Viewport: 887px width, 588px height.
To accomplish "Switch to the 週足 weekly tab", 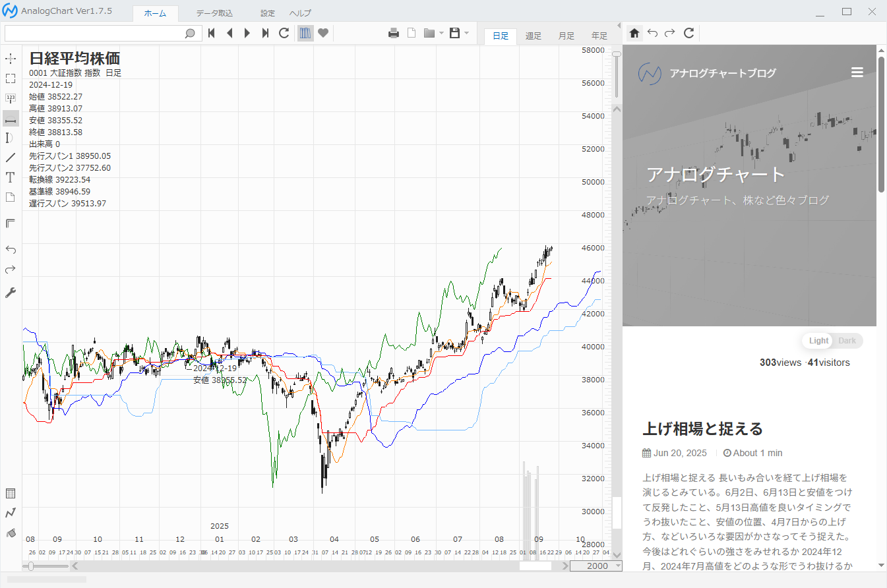I will pos(533,36).
